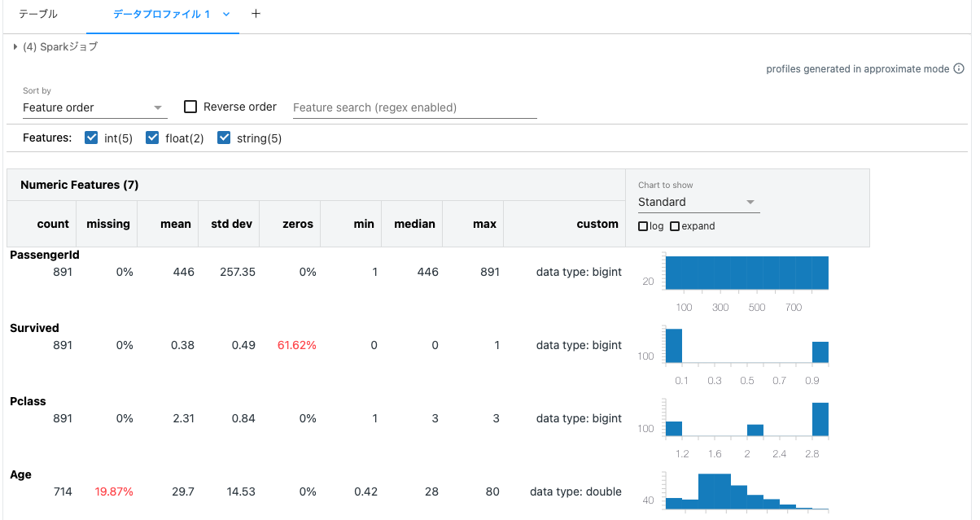980x520 pixels.
Task: Enable the expand chart checkbox
Action: [674, 226]
